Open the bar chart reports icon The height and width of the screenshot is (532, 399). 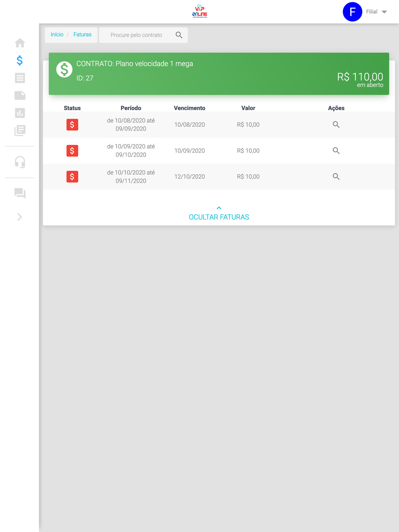tap(20, 113)
